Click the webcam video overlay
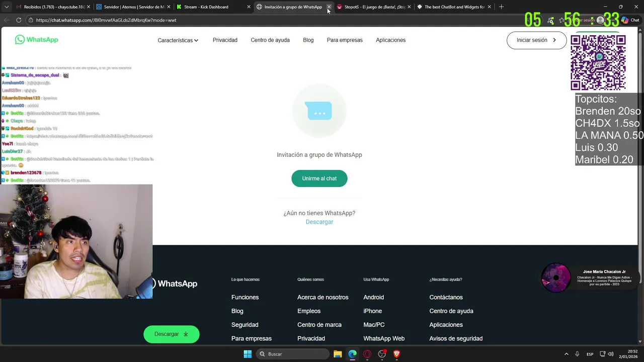 point(76,241)
